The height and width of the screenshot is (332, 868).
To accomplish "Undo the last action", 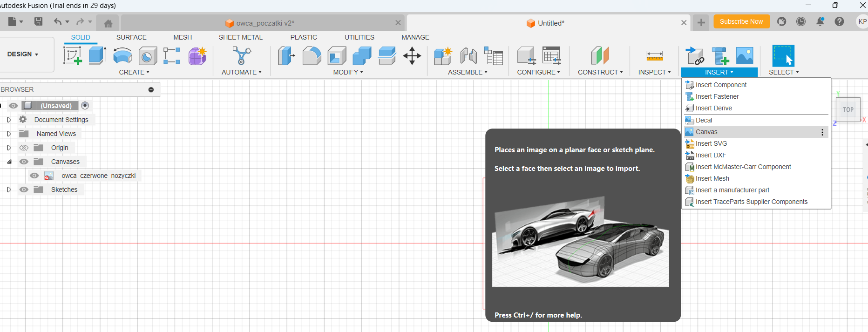I will pyautogui.click(x=57, y=21).
